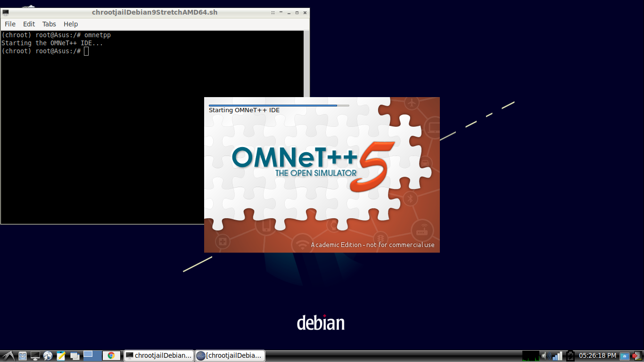This screenshot has width=644, height=362.
Task: Open the Tabs menu in the terminal
Action: point(49,24)
